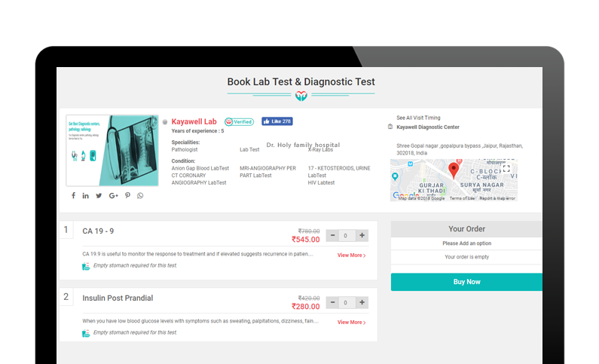Increase CA 19-9 quantity with plus
The width and height of the screenshot is (599, 364).
click(x=362, y=235)
